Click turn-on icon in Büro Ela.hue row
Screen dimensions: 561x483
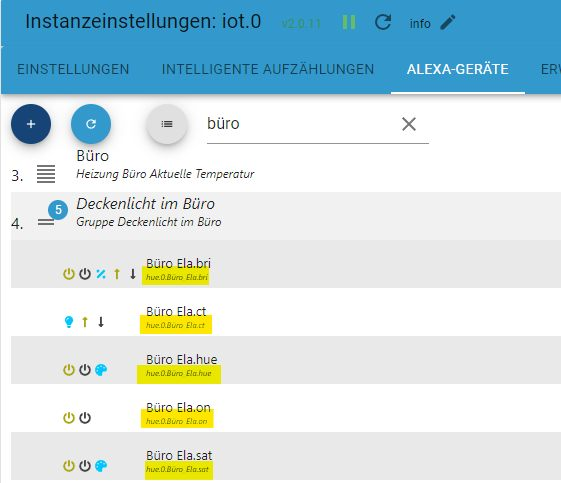[x=69, y=370]
